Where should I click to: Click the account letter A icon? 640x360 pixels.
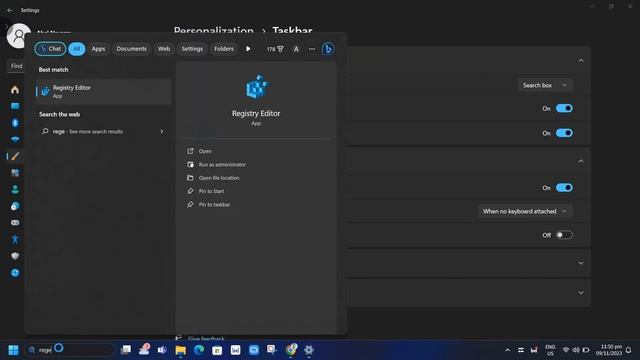tap(296, 49)
